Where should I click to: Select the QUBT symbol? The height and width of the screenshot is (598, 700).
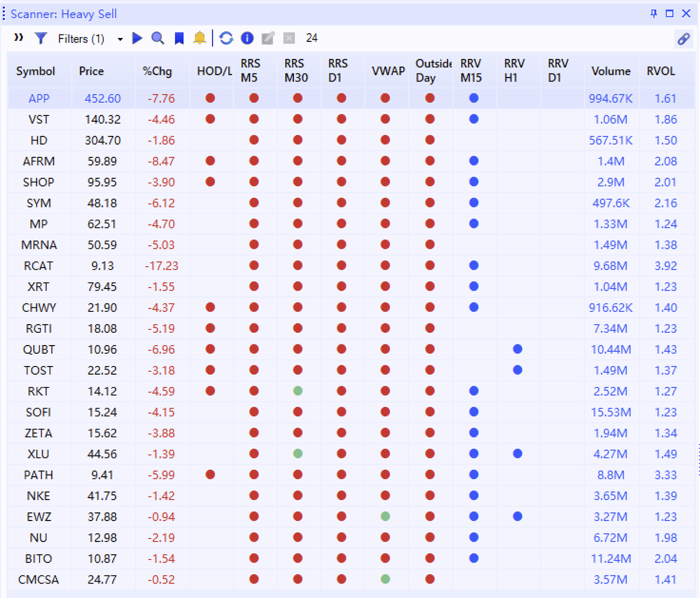click(x=39, y=350)
